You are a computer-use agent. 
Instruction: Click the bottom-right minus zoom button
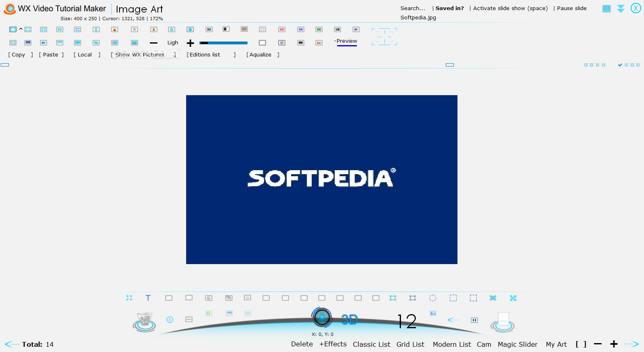click(x=598, y=344)
